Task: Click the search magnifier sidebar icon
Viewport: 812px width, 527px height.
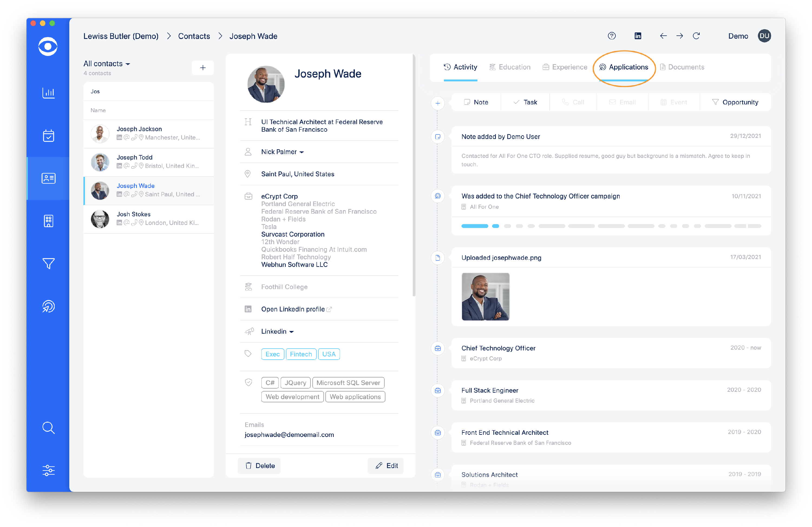Action: click(x=48, y=427)
